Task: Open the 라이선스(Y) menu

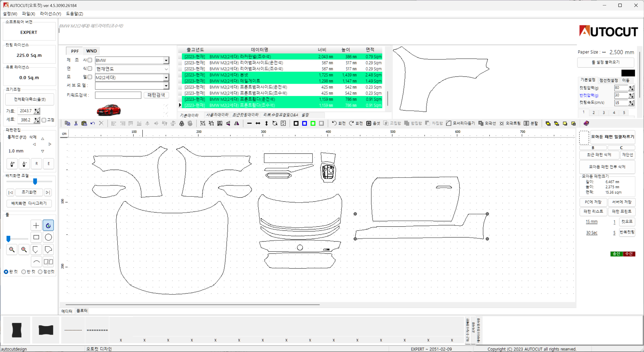Action: coord(50,14)
